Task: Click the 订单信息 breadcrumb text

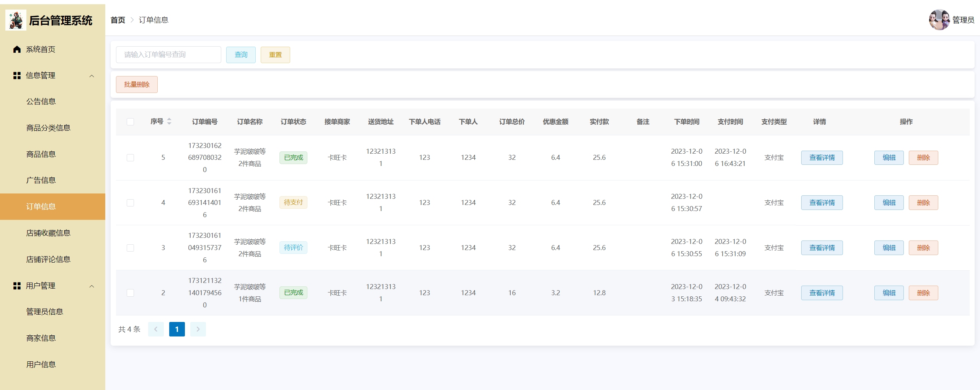Action: coord(154,20)
